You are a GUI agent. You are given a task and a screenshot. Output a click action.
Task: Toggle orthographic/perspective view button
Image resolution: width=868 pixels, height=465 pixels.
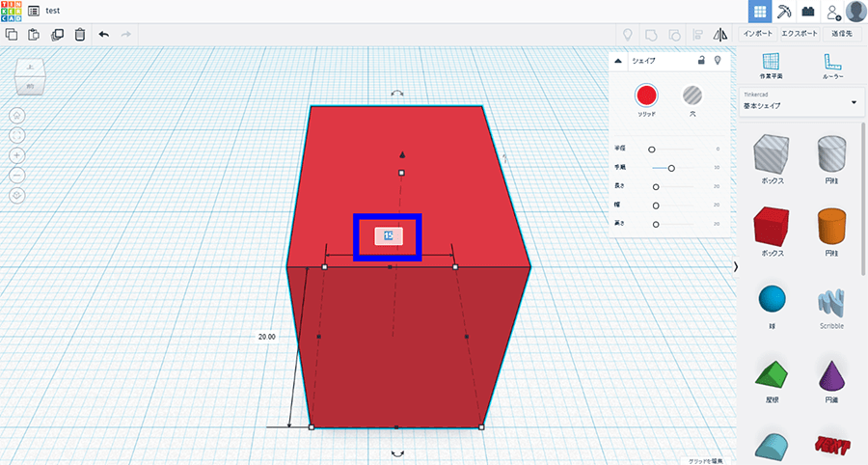click(x=17, y=196)
